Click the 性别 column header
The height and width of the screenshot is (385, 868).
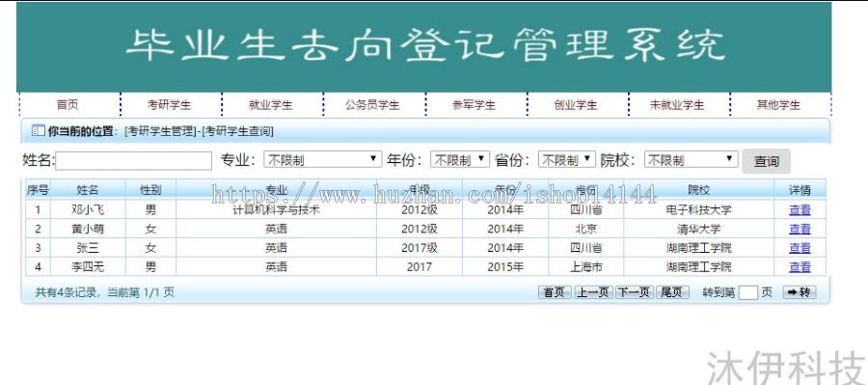(x=150, y=190)
